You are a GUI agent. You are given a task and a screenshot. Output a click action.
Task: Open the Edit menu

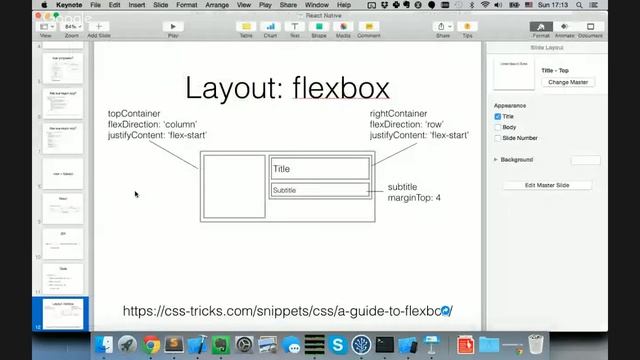click(114, 5)
